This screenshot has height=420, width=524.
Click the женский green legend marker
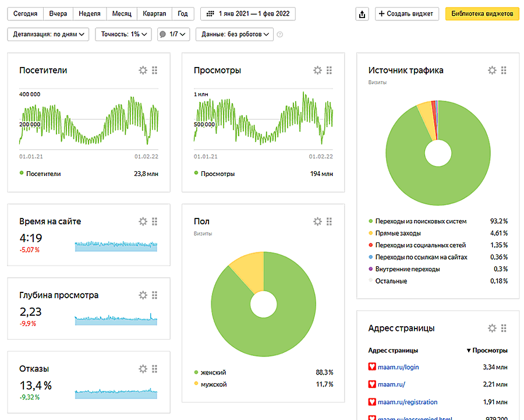(196, 372)
